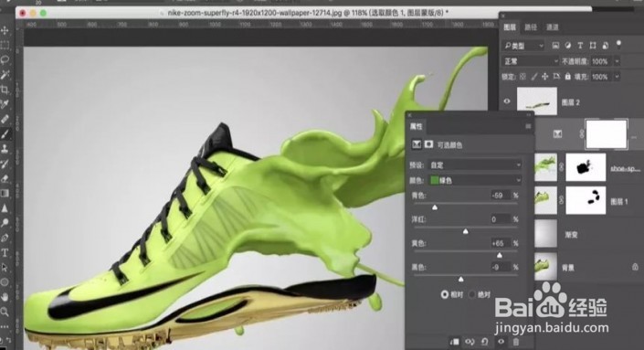
Task: Open the preset dropdown 自定
Action: pyautogui.click(x=475, y=165)
